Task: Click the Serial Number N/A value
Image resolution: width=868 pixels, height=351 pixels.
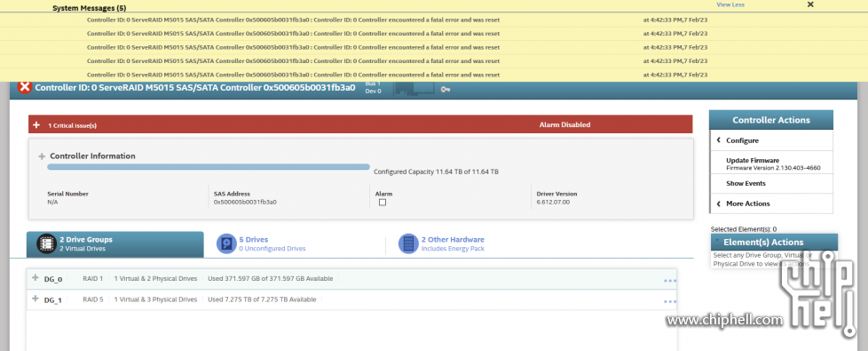Action: [52, 203]
